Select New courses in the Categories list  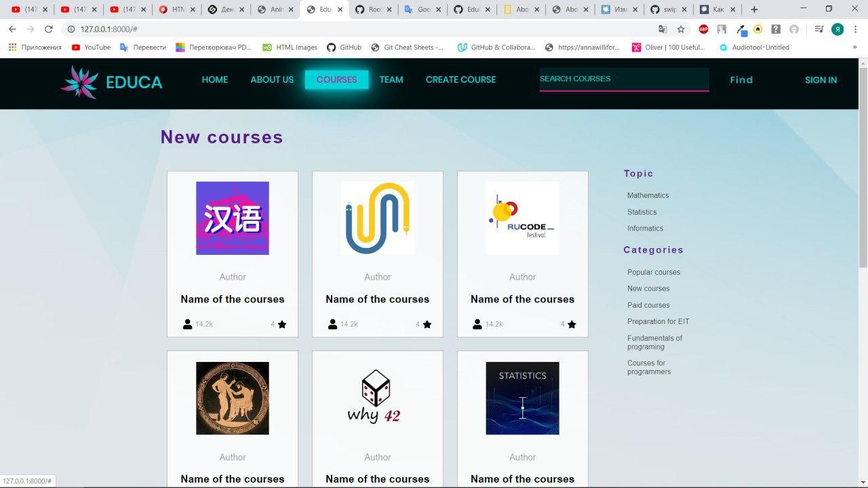(648, 289)
